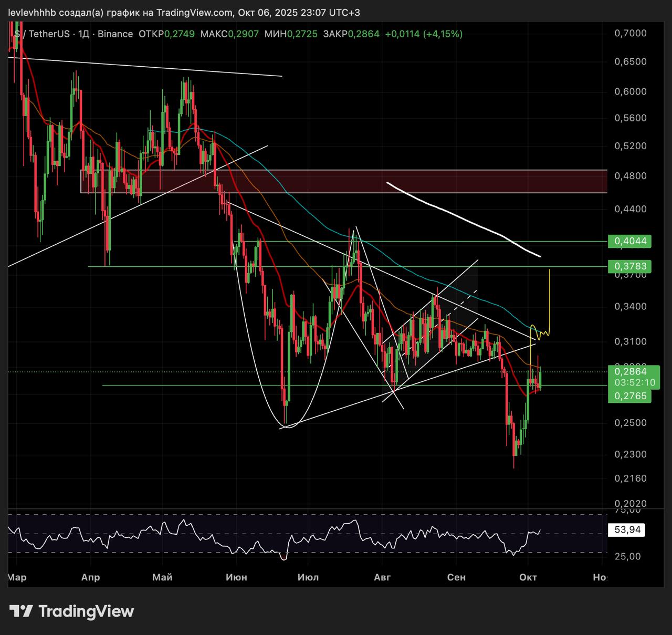Click the 1Д timeframe in chart header
The width and height of the screenshot is (672, 635).
[x=84, y=34]
